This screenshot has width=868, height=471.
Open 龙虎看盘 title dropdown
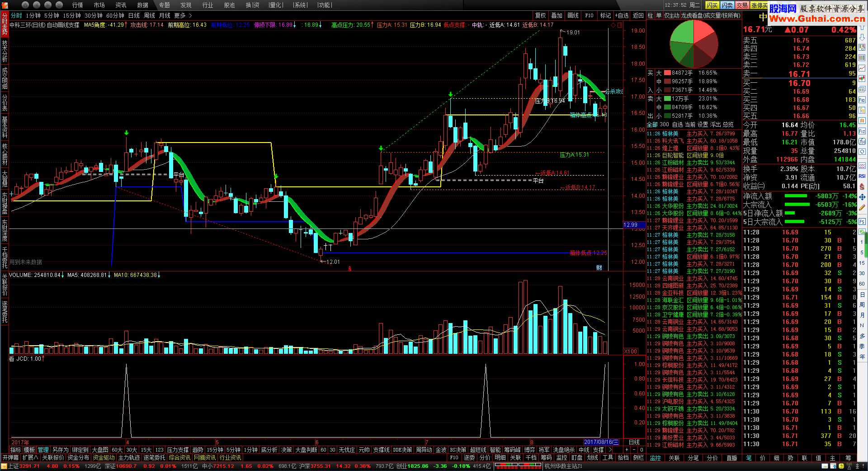coord(711,15)
